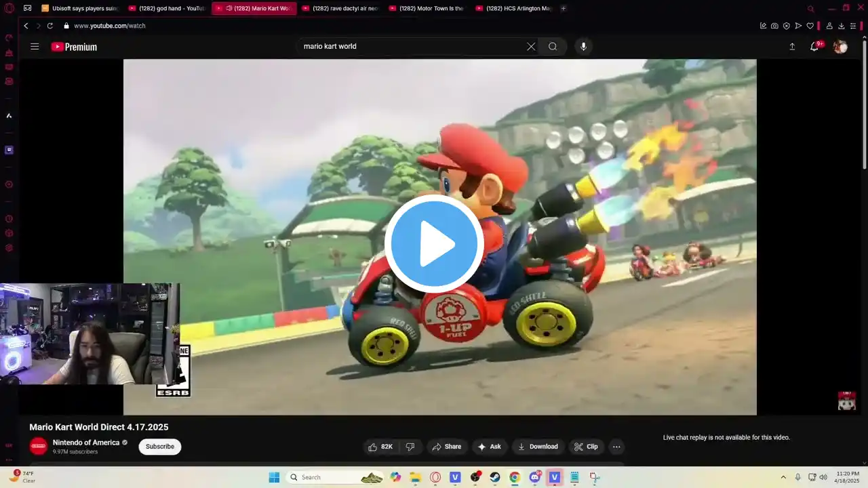Clear the search box with the X
This screenshot has width=868, height=488.
pos(531,47)
